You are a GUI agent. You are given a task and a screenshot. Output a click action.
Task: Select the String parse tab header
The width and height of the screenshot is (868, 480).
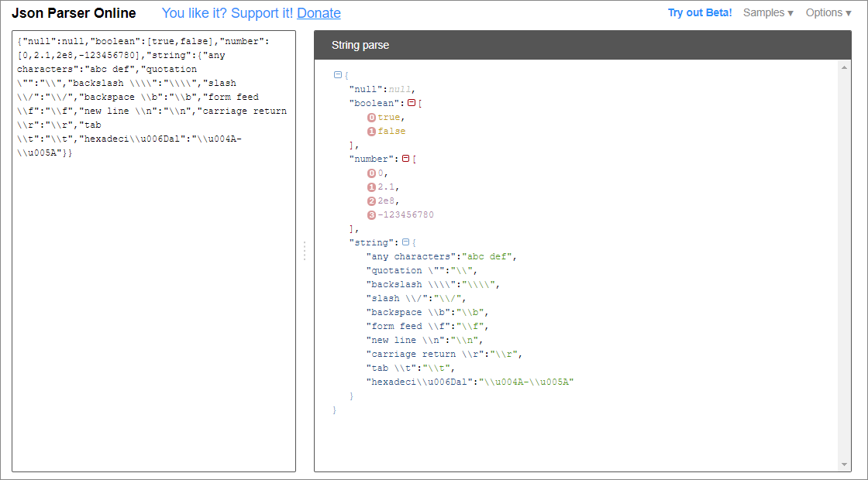[360, 46]
